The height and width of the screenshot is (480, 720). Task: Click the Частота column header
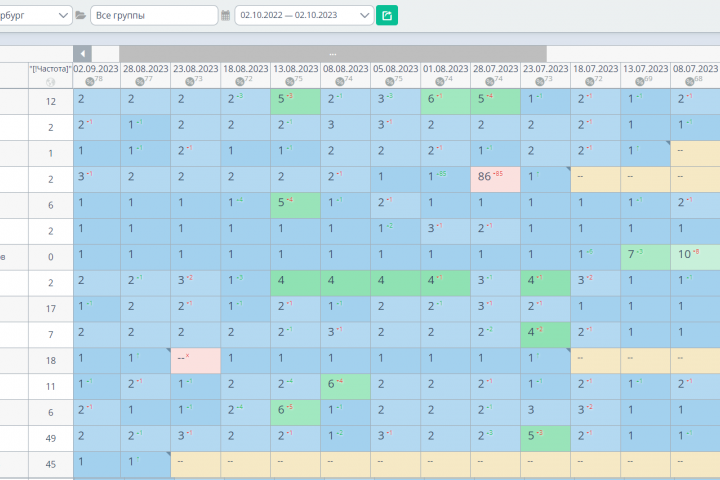pyautogui.click(x=51, y=69)
